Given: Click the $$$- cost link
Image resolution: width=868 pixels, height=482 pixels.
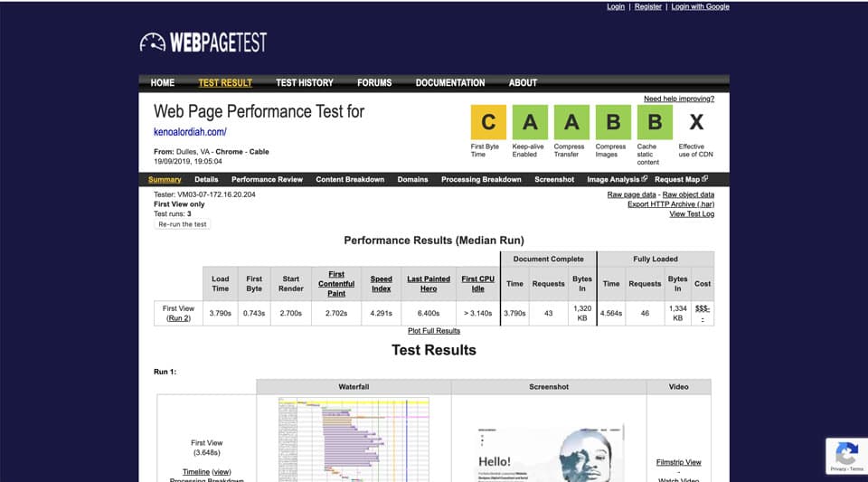Looking at the screenshot, I should [703, 313].
